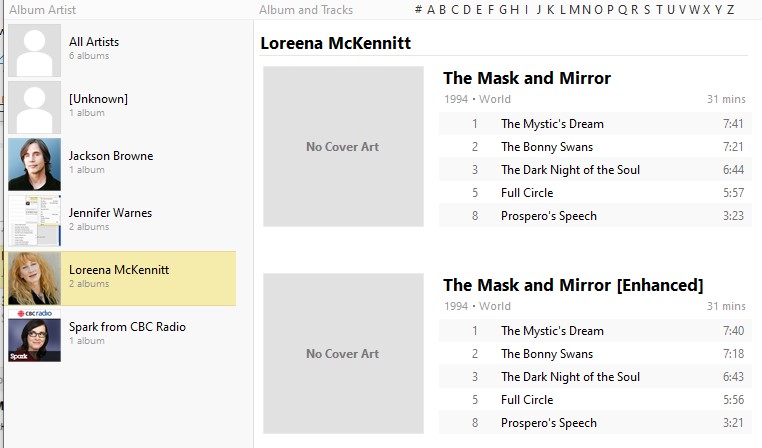Click the Album and Tracks column header
762x448 pixels.
305,10
